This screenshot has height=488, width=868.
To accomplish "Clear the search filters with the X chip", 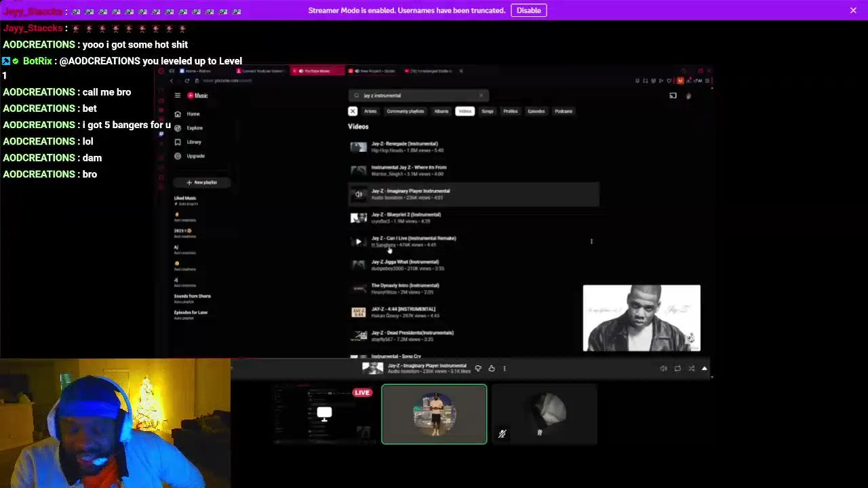I will tap(353, 111).
